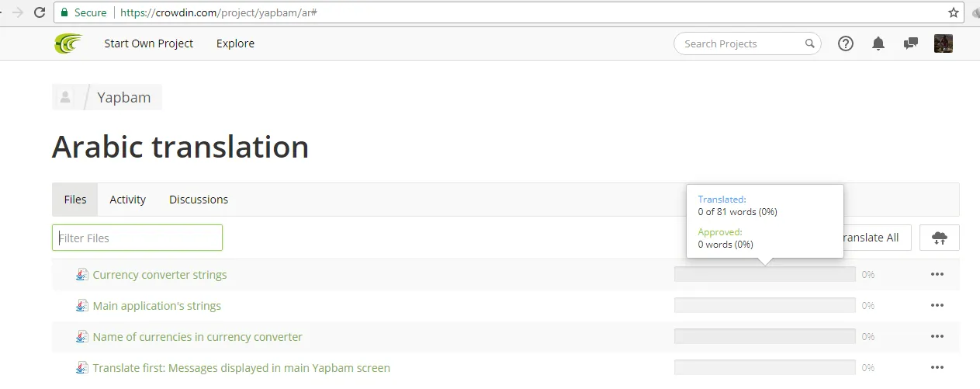Switch to the Activity tab

(x=127, y=200)
